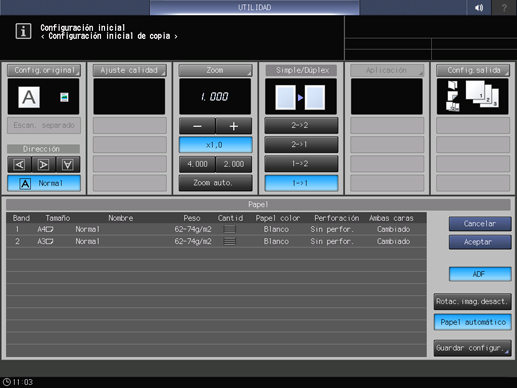
Task: Click the simplex to simplex preview image
Action: 300,97
